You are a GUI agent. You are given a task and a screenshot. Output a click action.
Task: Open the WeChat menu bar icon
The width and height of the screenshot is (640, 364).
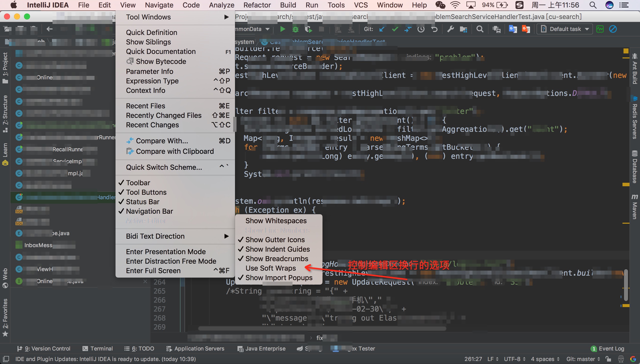[440, 5]
